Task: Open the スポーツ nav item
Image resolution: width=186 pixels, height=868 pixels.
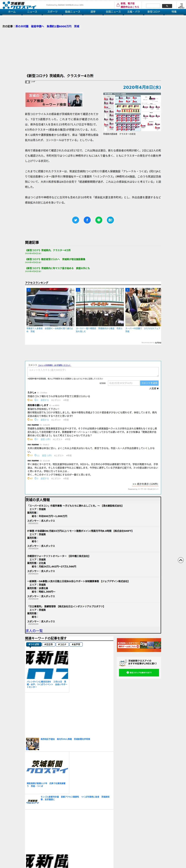Action: tap(52, 12)
